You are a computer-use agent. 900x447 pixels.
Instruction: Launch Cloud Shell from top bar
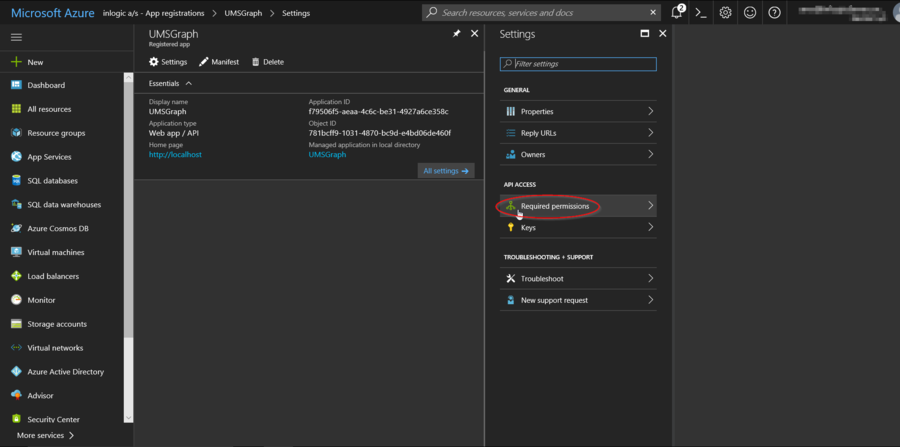(701, 13)
